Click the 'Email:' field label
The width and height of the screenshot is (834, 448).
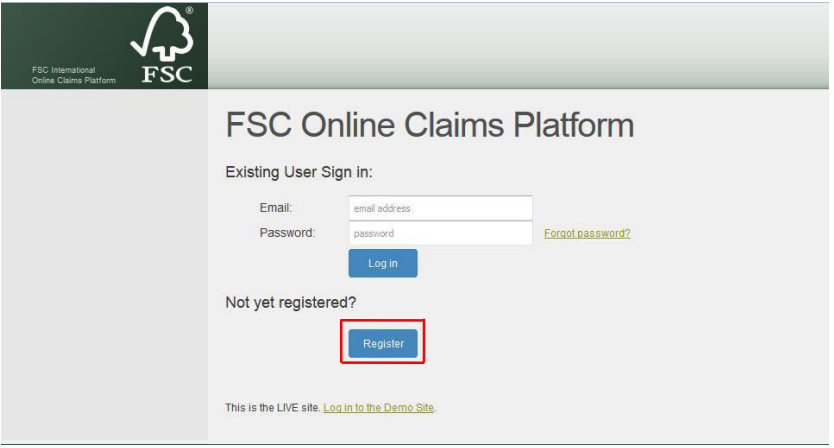point(276,208)
